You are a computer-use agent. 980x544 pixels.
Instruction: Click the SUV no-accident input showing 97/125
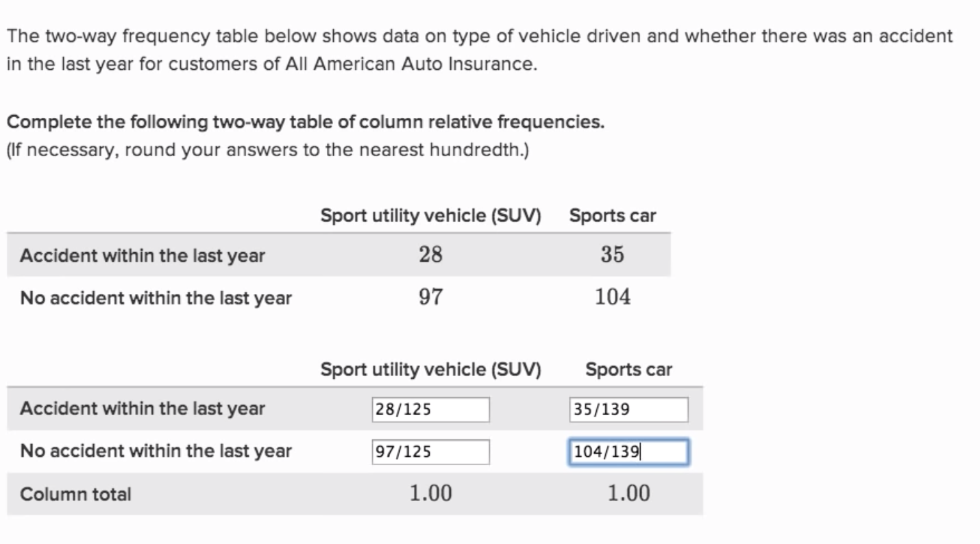(431, 452)
